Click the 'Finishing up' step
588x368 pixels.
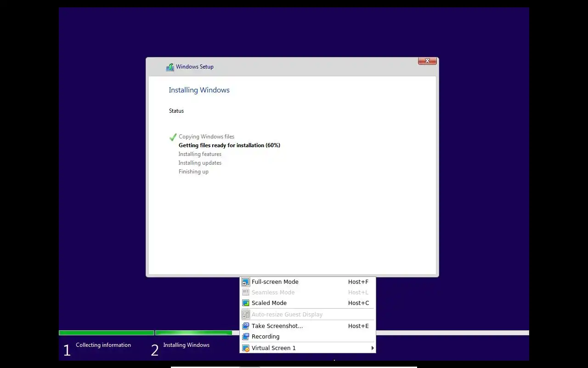193,172
